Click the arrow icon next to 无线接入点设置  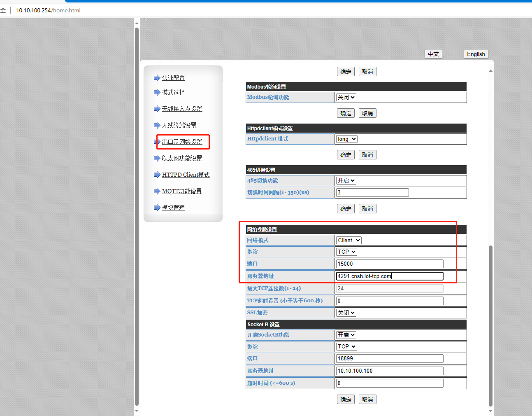[157, 109]
